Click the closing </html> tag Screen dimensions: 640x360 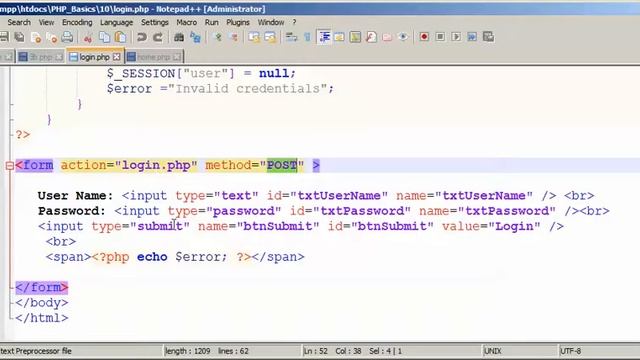(42, 318)
